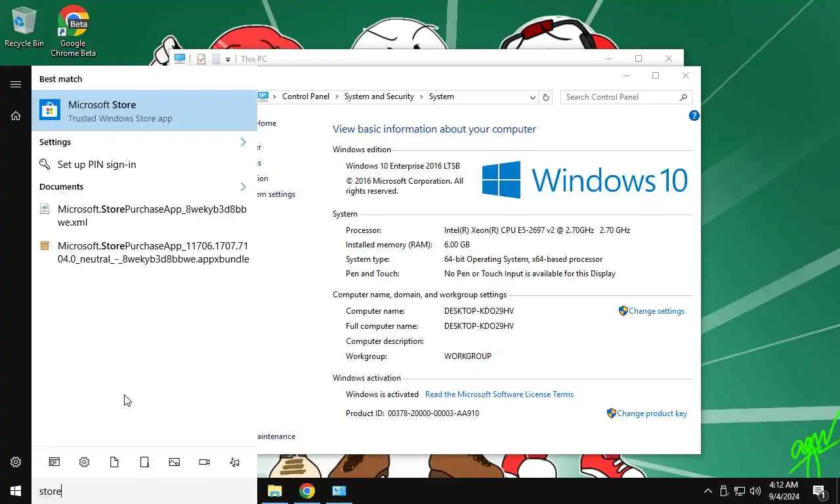This screenshot has width=840, height=504.
Task: Filter search results by Settings
Action: coord(84,462)
